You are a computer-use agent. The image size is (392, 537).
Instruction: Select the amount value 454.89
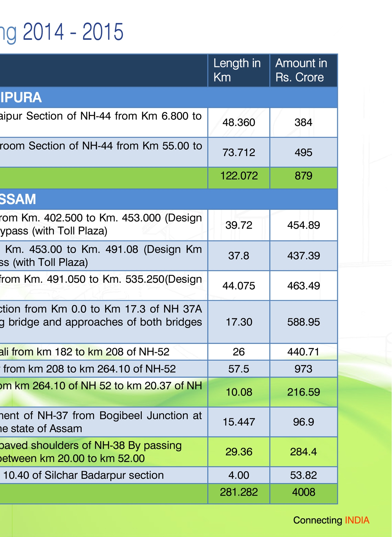tap(303, 225)
